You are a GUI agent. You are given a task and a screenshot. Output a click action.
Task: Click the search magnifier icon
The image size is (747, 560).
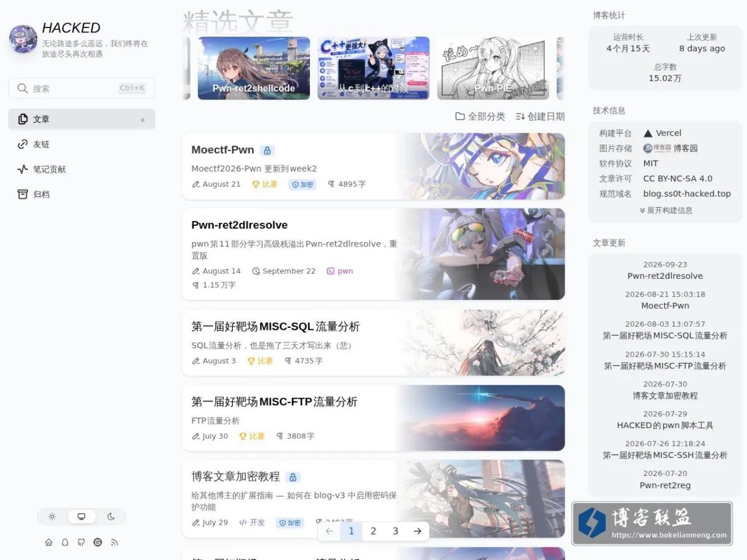[x=22, y=88]
